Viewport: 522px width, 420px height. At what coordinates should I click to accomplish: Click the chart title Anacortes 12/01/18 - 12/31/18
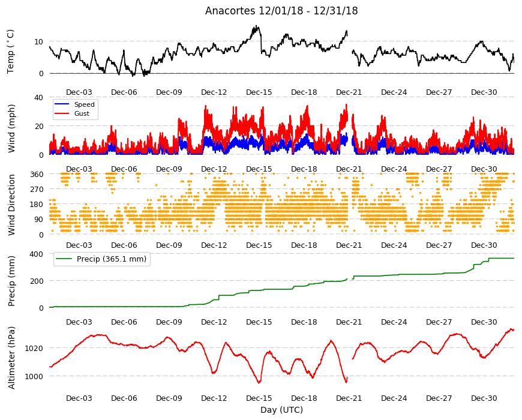[x=281, y=11]
